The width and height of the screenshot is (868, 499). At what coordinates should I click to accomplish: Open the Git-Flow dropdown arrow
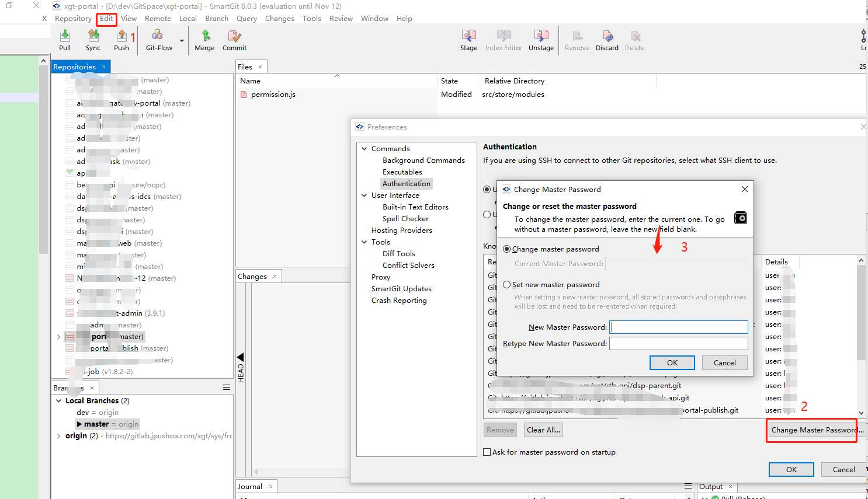pyautogui.click(x=182, y=40)
